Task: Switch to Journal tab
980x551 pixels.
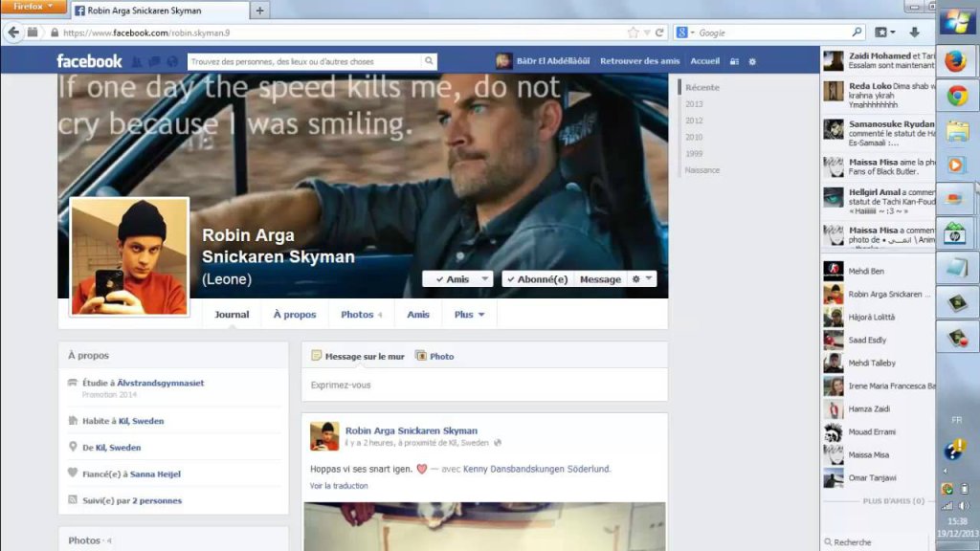Action: tap(232, 314)
